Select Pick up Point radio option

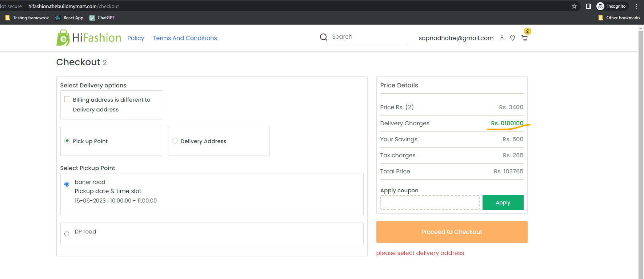pyautogui.click(x=67, y=141)
